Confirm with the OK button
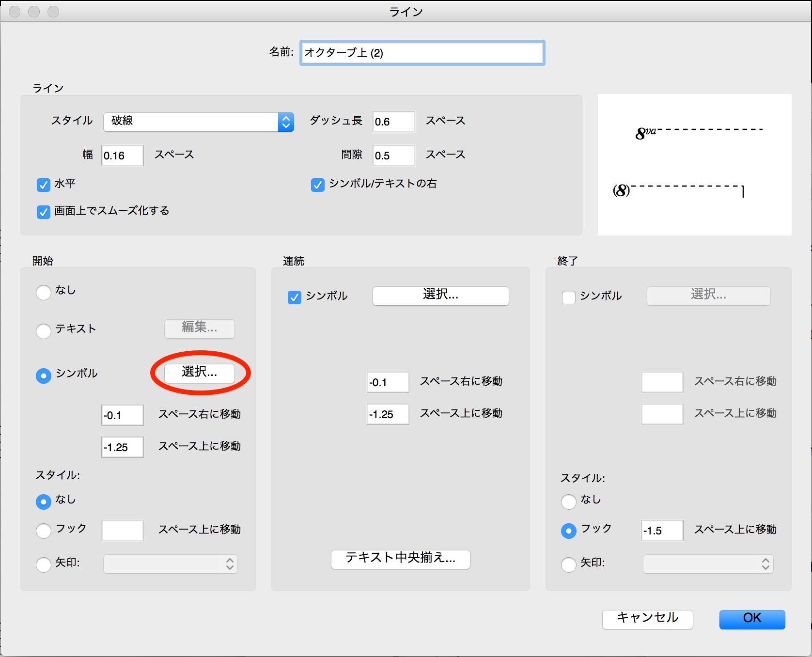 point(752,619)
